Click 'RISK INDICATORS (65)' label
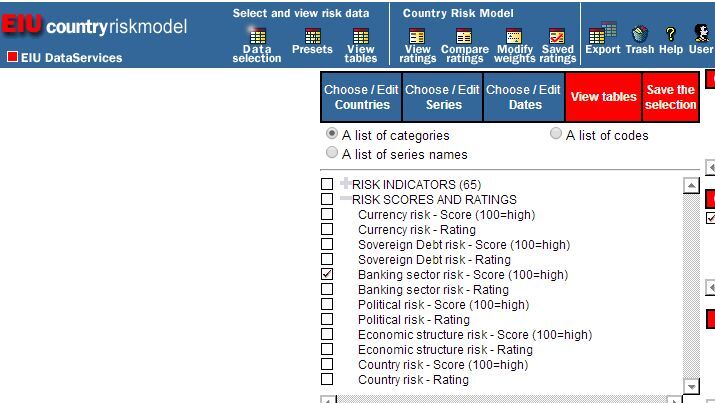Image resolution: width=715 pixels, height=403 pixels. tap(416, 185)
